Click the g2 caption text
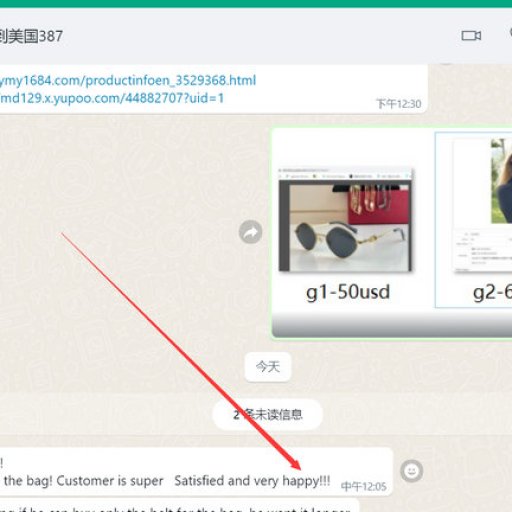The width and height of the screenshot is (512, 512). (492, 292)
